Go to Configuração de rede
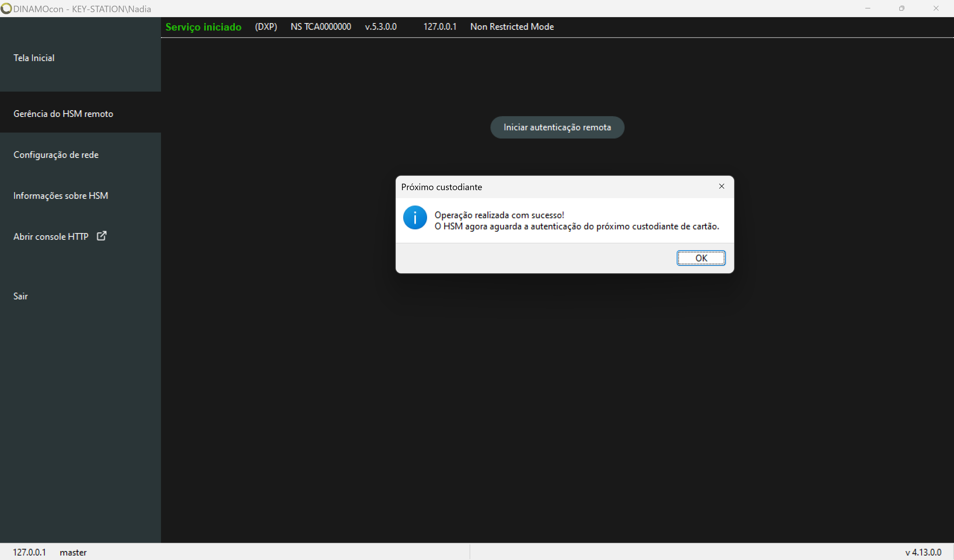The image size is (954, 560). click(56, 155)
